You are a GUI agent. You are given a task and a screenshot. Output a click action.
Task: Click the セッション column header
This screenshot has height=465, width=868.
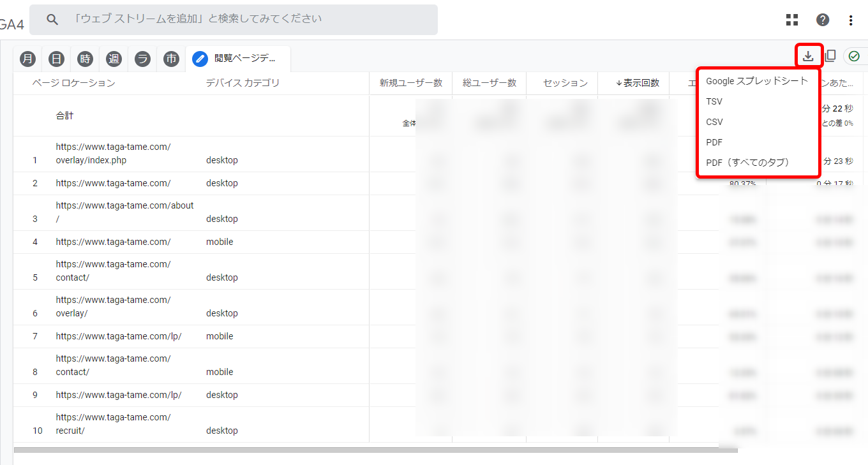[565, 83]
